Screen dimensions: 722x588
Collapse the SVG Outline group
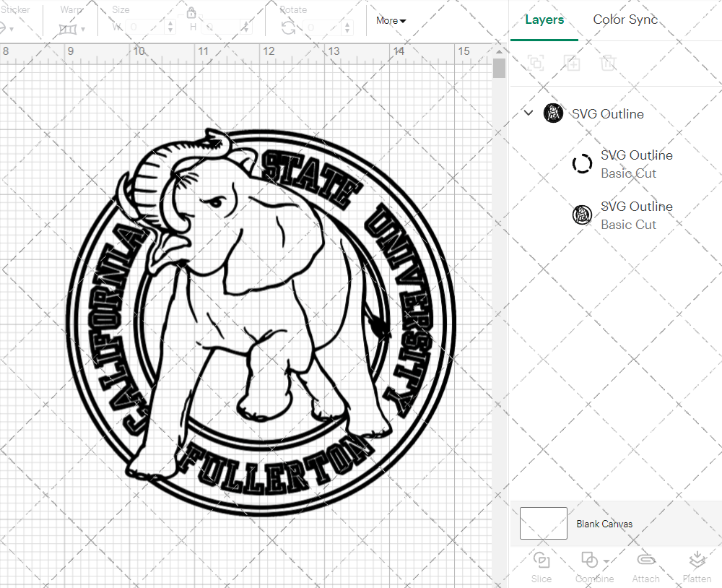coord(528,113)
